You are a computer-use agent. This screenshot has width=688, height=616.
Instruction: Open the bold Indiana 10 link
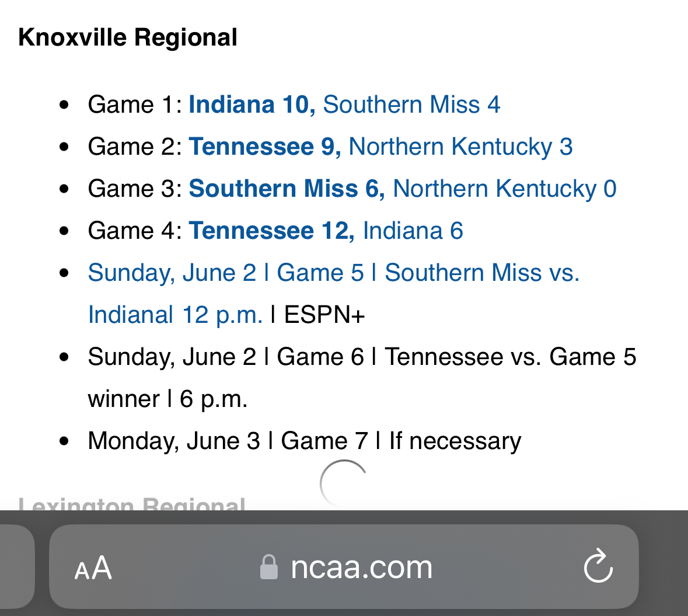pyautogui.click(x=252, y=105)
